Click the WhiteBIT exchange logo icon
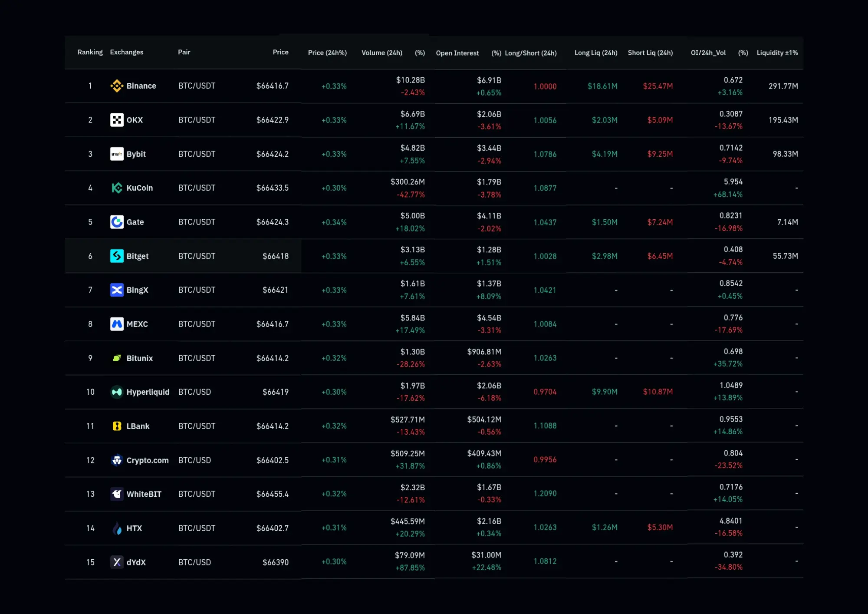 pyautogui.click(x=117, y=494)
